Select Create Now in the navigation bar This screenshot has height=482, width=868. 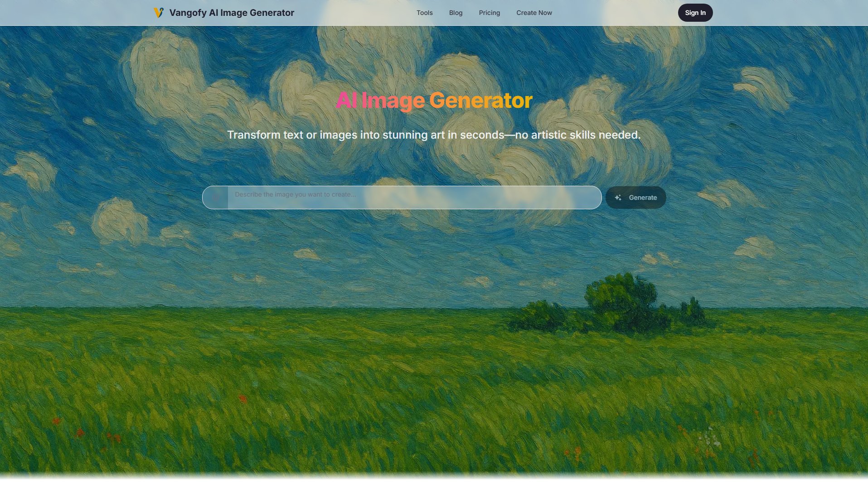pos(534,13)
